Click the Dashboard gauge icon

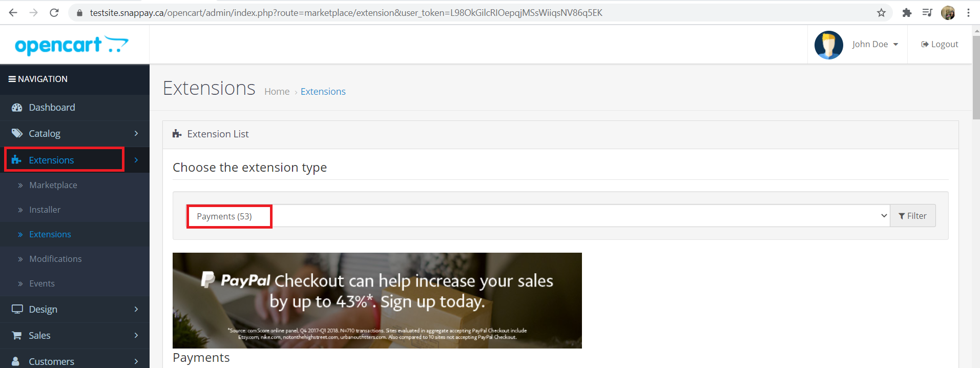[17, 108]
